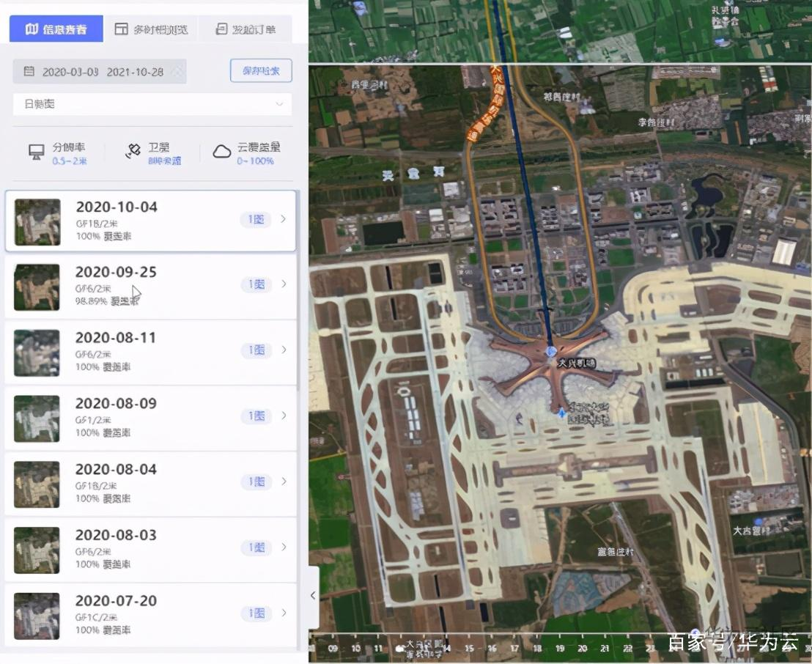Click the cloud icon next to 云覆盖量
This screenshot has width=812, height=664.
221,152
